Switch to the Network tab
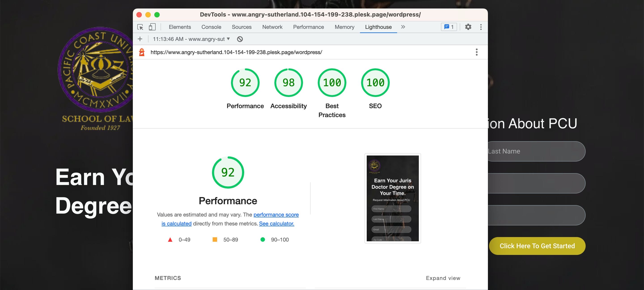The image size is (644, 290). click(272, 27)
